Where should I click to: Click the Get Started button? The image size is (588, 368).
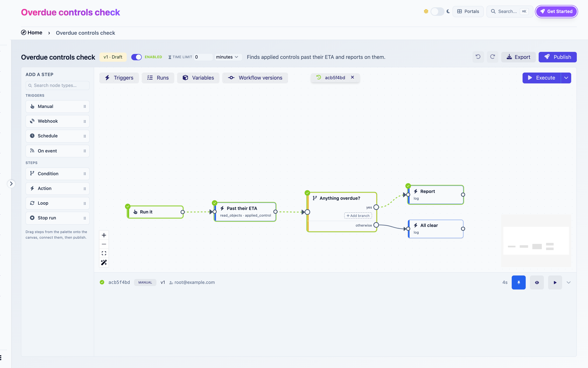[556, 11]
